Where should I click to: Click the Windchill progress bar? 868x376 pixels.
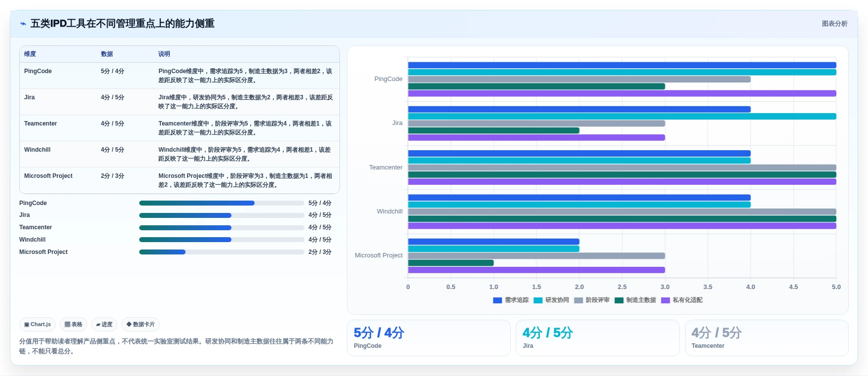[222, 240]
